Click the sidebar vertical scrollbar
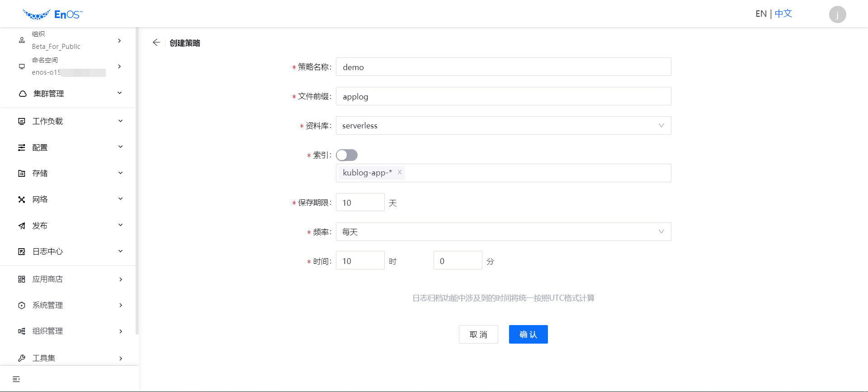The height and width of the screenshot is (392, 868). tap(137, 181)
